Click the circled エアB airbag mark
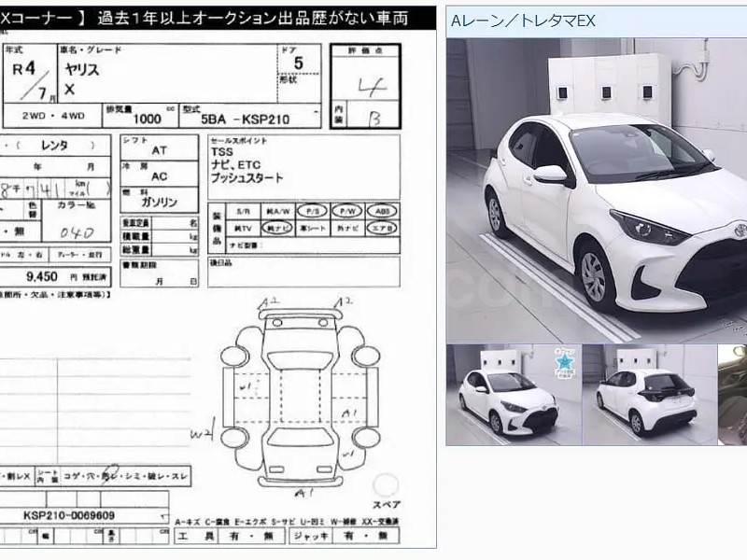Screen dimensions: 747x560 click(379, 227)
